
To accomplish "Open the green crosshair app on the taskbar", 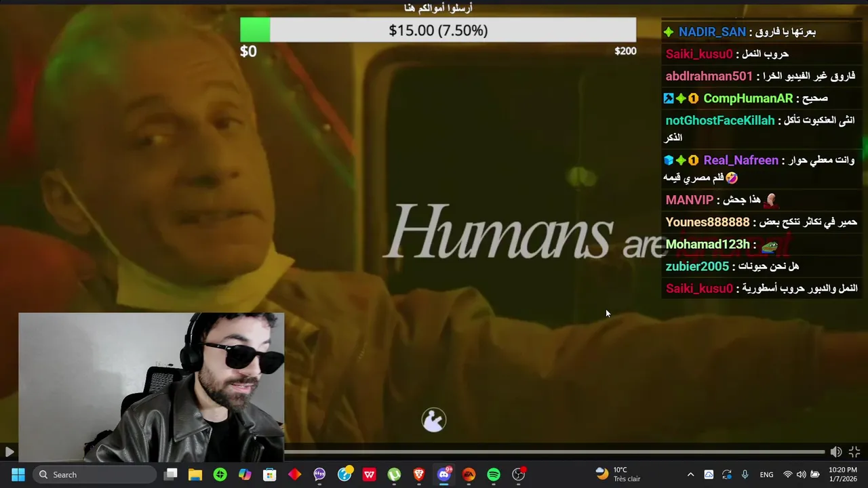I will 220,474.
